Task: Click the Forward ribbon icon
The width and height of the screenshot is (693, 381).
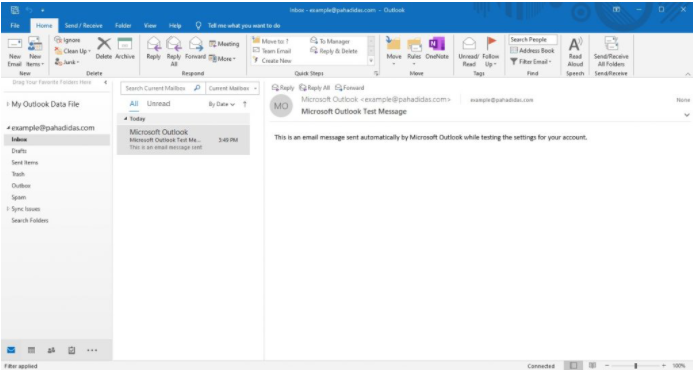Action: point(195,49)
